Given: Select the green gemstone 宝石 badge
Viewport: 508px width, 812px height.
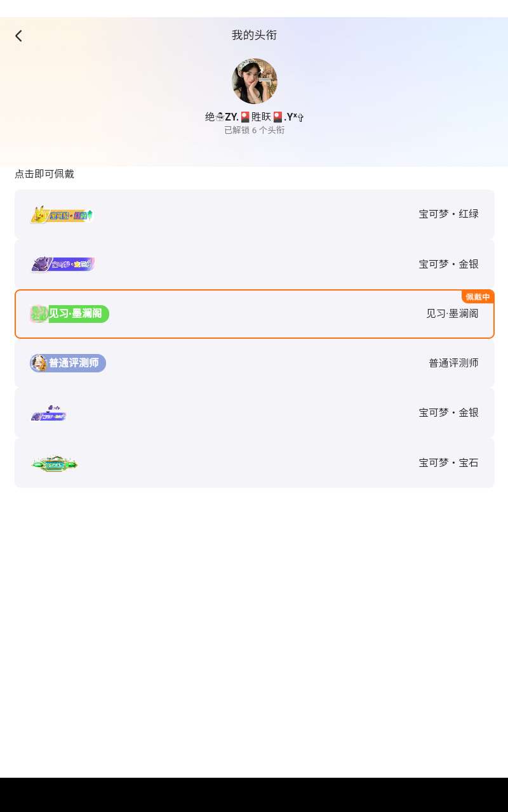Looking at the screenshot, I should [x=55, y=464].
